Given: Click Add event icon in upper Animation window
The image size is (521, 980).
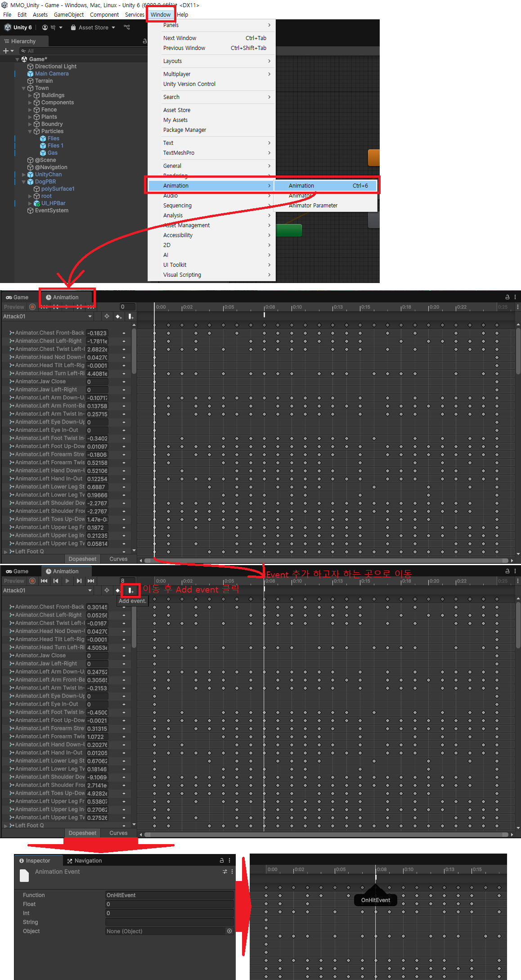Looking at the screenshot, I should tap(131, 316).
